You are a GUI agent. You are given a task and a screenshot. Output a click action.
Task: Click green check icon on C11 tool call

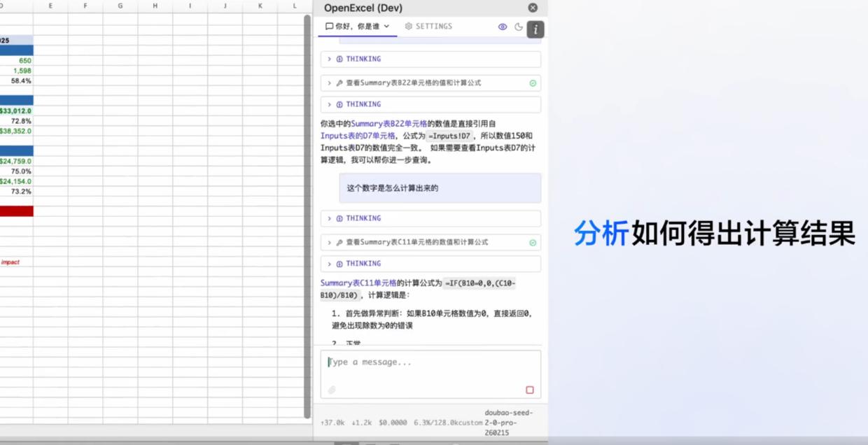(x=533, y=243)
